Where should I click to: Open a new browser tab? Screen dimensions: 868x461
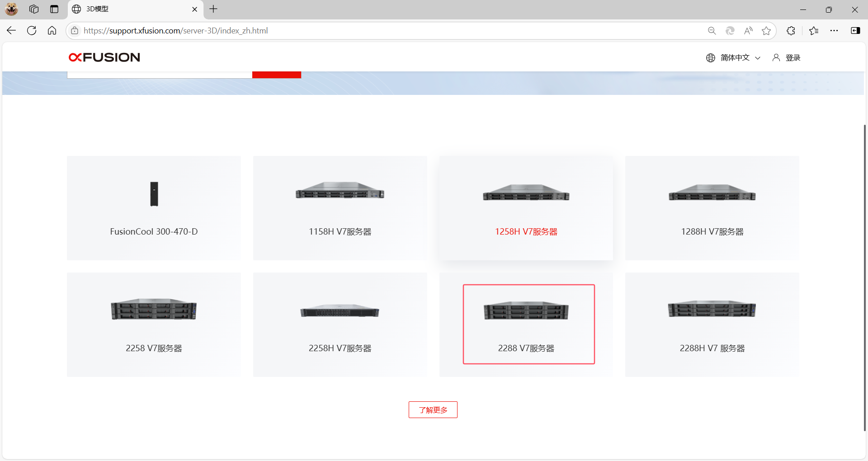pyautogui.click(x=213, y=9)
